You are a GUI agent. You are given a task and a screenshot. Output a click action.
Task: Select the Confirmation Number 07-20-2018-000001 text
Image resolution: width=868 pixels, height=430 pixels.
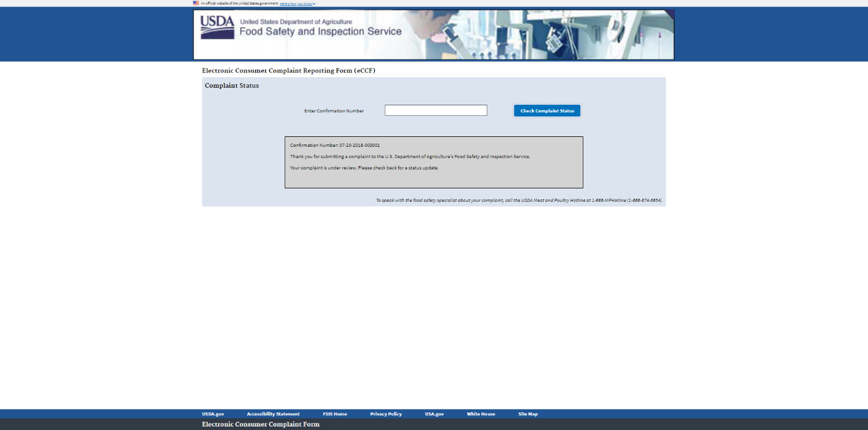[335, 145]
